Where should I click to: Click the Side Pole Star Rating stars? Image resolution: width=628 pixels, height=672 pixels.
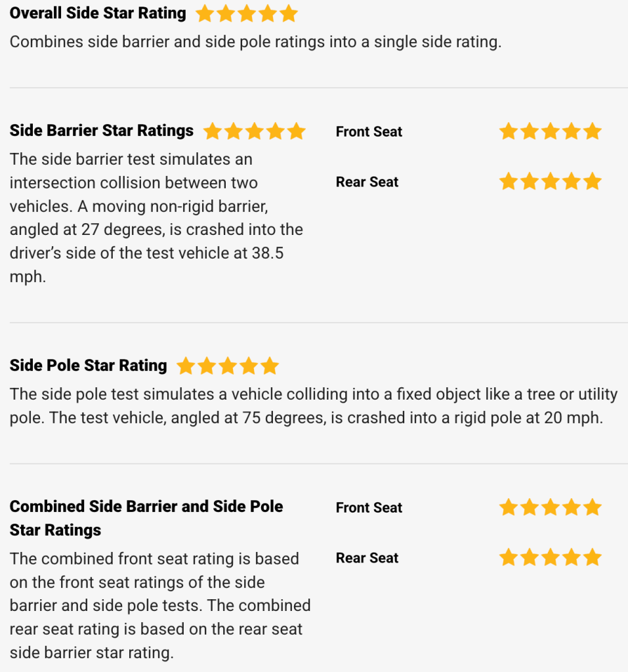coord(228,366)
